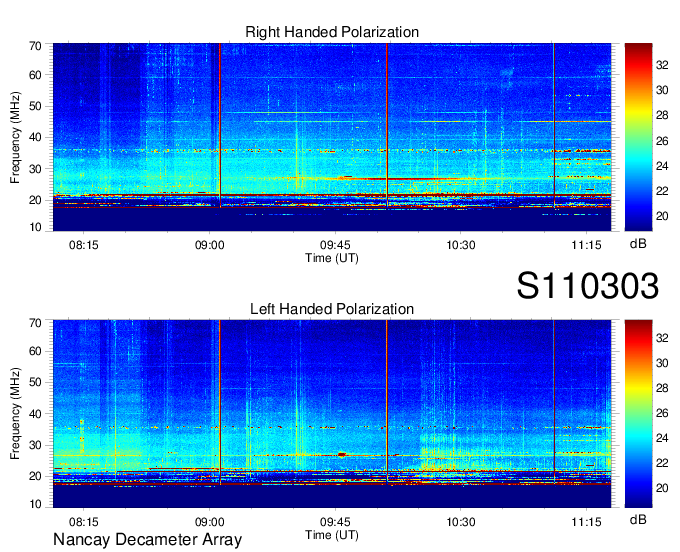Click the "08:15" tick on the bottom time axis

tap(84, 522)
